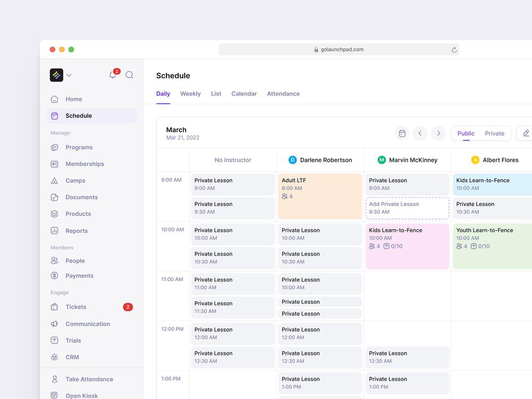This screenshot has height=399, width=532.
Task: Open Darlene Robertson's 1:00 PM Private Lesson
Action: (x=320, y=383)
